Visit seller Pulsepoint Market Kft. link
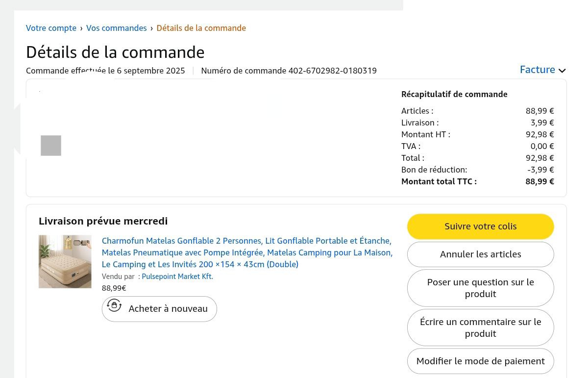The width and height of the screenshot is (588, 378). 177,277
